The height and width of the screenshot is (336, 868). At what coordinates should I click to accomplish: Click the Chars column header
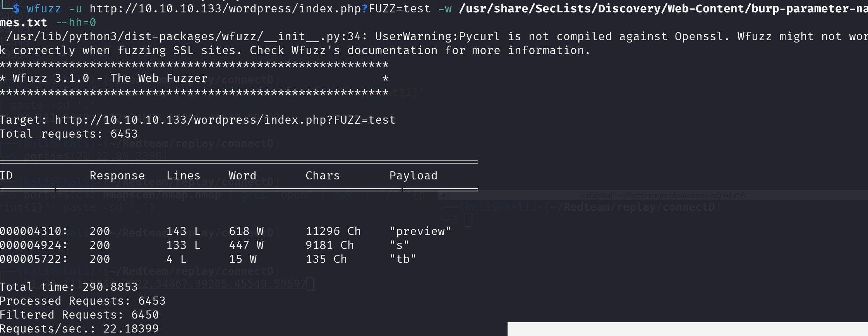pos(322,176)
